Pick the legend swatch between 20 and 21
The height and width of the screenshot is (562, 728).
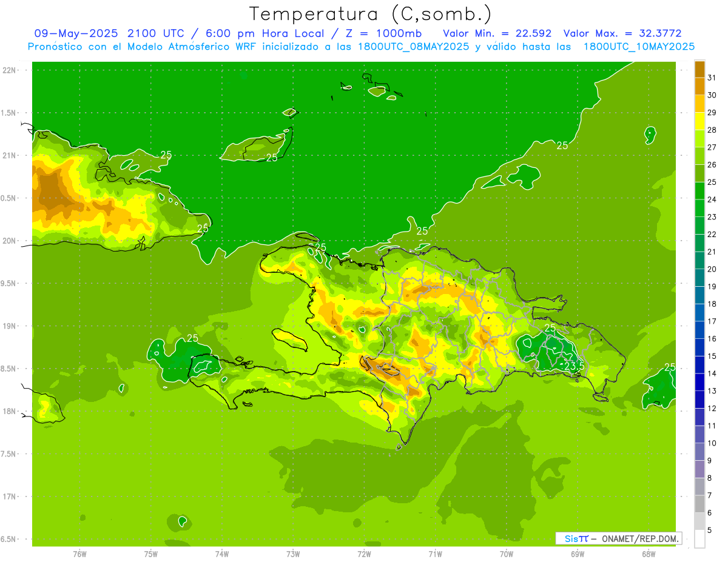tap(699, 260)
